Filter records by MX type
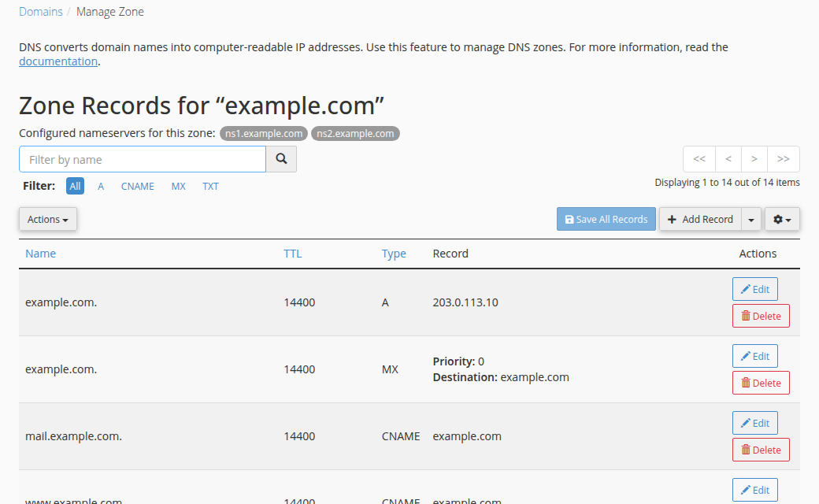The image size is (819, 504). pos(178,186)
